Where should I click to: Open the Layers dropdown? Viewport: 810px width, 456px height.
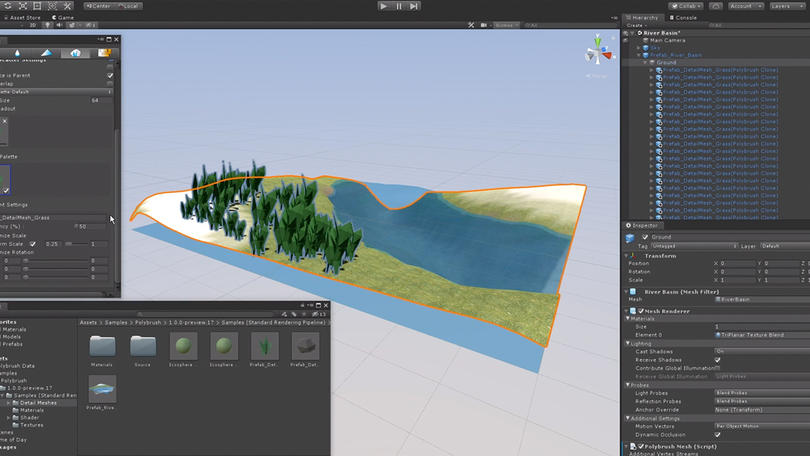786,6
